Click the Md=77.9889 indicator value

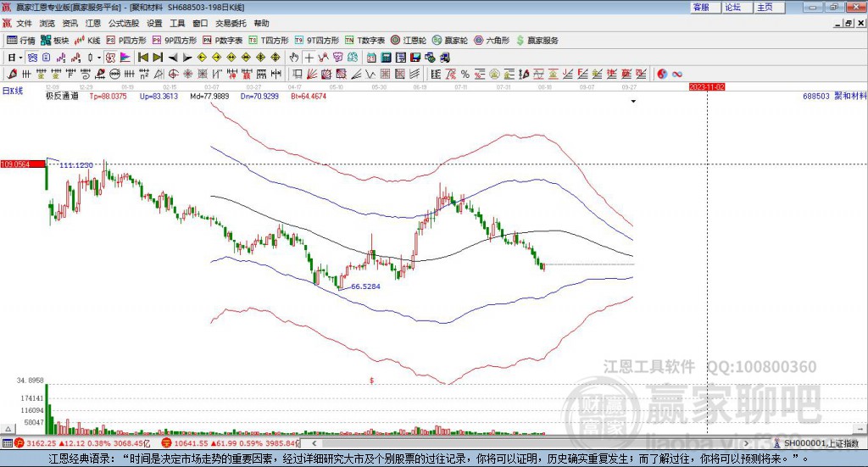click(209, 96)
